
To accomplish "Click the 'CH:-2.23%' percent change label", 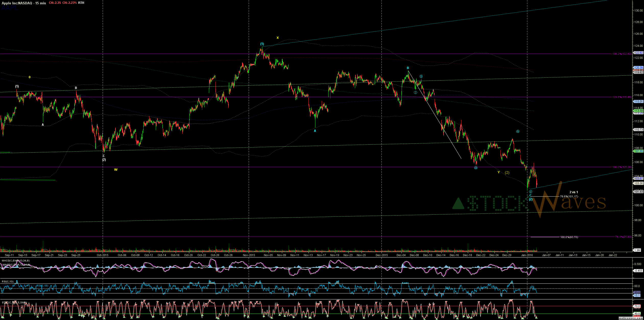I will click(x=69, y=3).
